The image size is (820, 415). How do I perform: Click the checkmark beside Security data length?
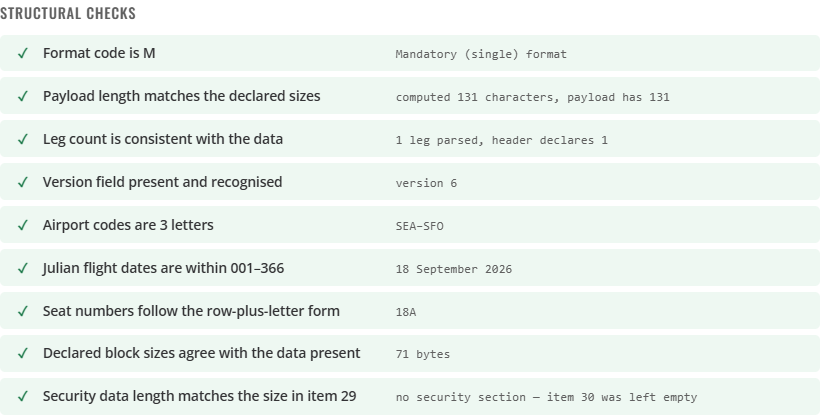tap(22, 396)
